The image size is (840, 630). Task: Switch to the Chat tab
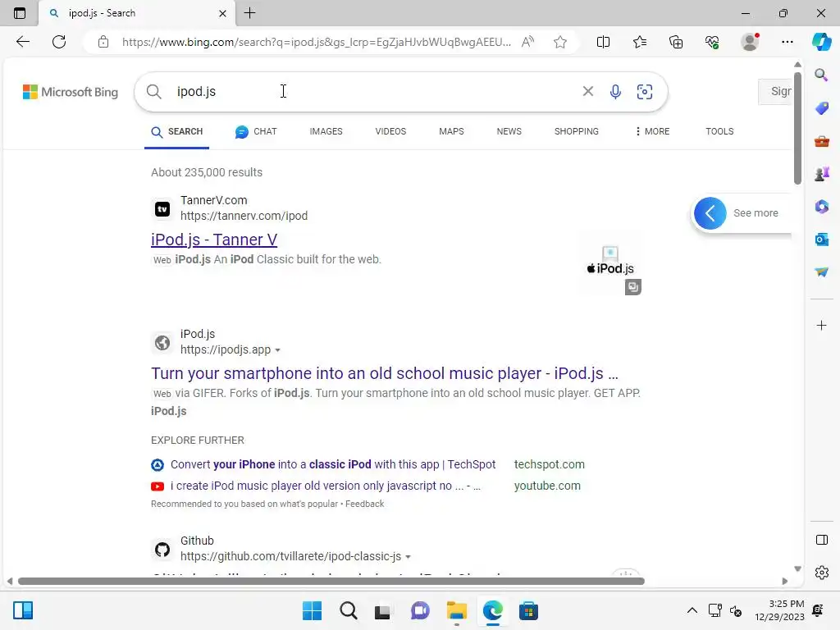(x=256, y=131)
